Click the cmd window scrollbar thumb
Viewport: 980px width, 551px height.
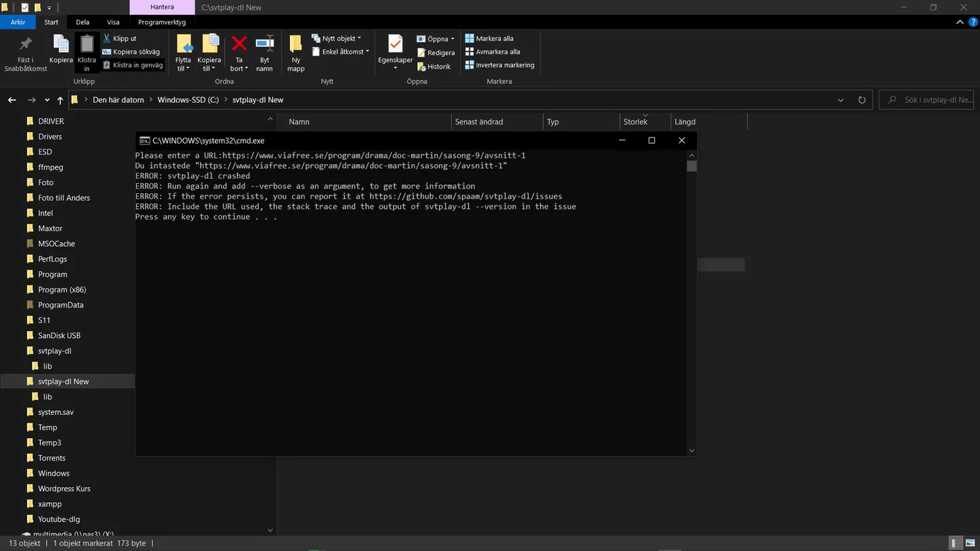(691, 166)
